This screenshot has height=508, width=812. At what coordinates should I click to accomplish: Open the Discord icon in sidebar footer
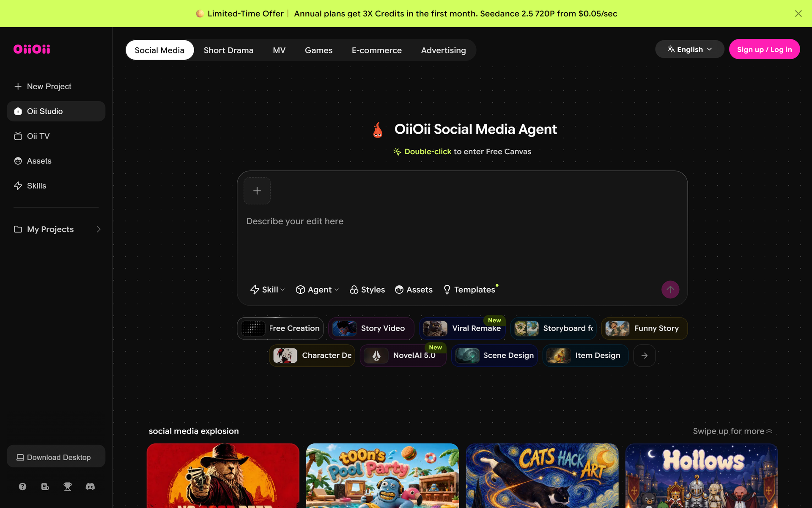90,486
